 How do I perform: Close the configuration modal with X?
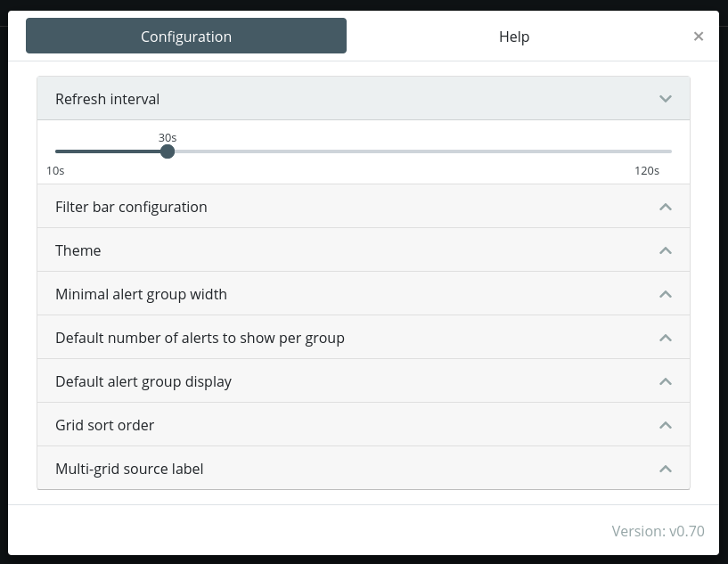tap(699, 37)
